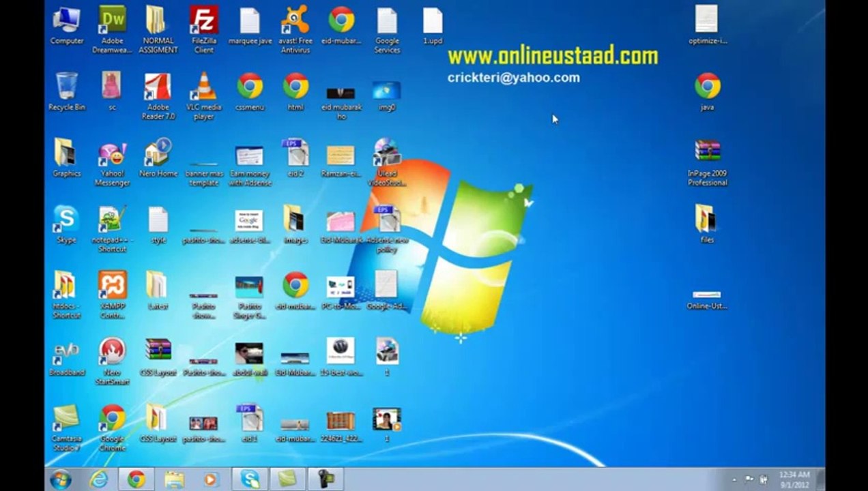Open the cssmenu Chrome file
This screenshot has width=868, height=491.
(x=250, y=91)
